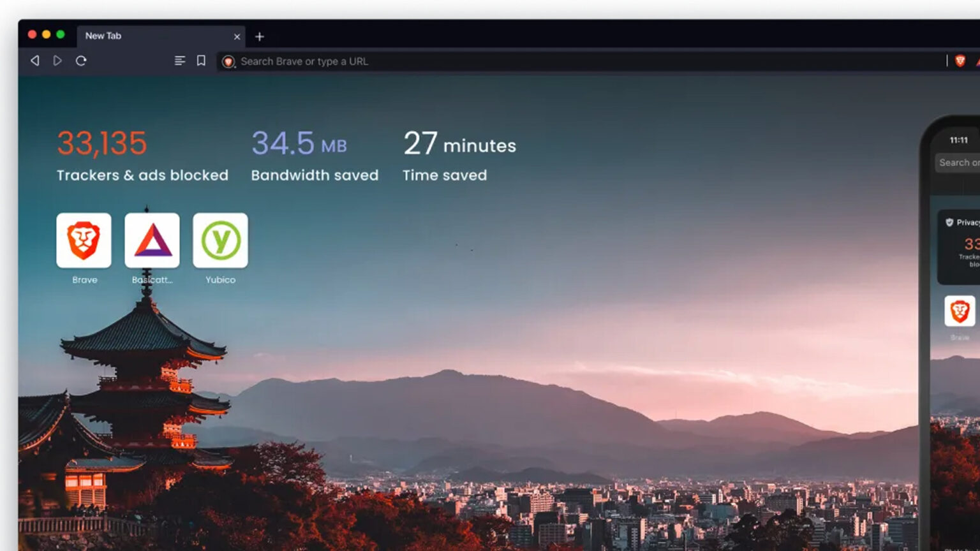Open Brave Rewards triangle icon
980x551 pixels.
(x=978, y=61)
